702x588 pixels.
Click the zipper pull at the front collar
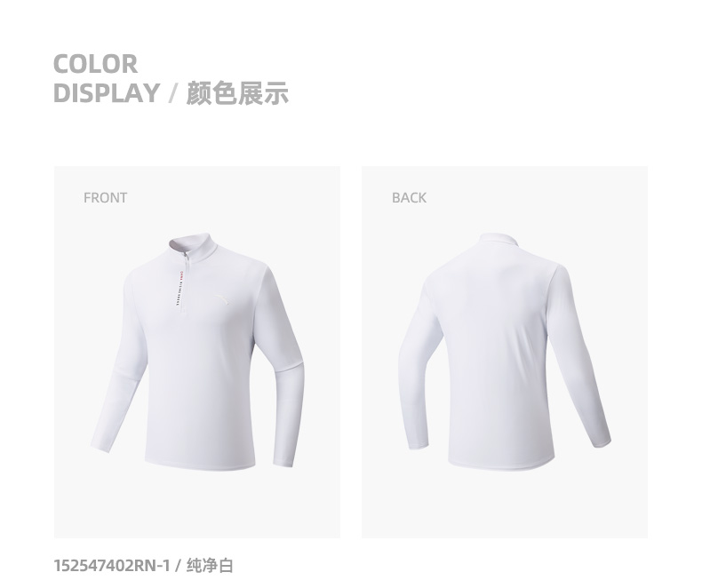pyautogui.click(x=185, y=256)
